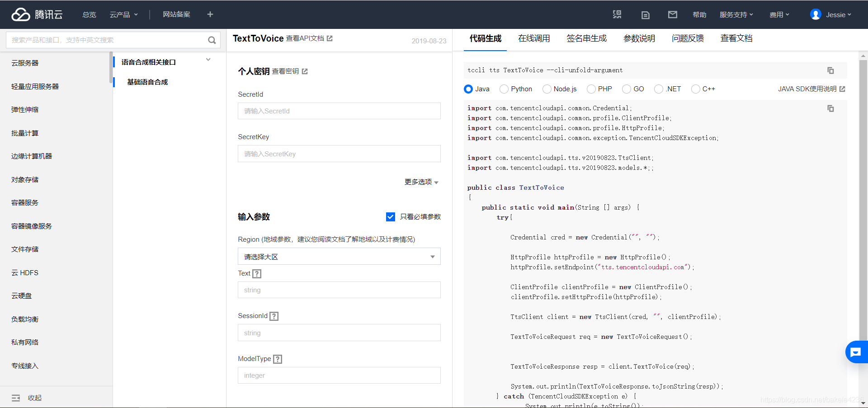Open 云服务器 in the product list
This screenshot has height=408, width=868.
[25, 63]
